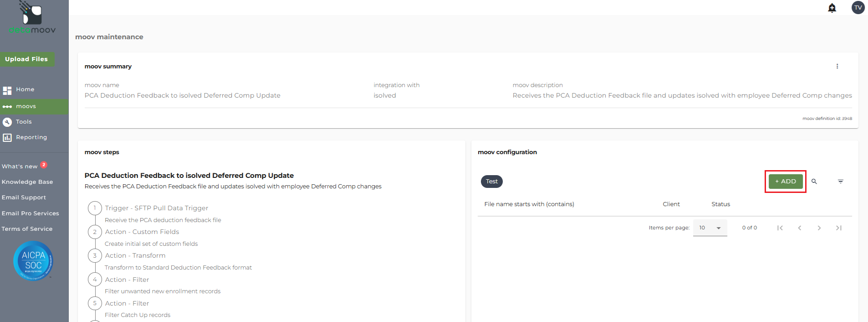The height and width of the screenshot is (322, 868).
Task: Click Trigger - SFTP Pull Data Trigger step
Action: pyautogui.click(x=157, y=208)
